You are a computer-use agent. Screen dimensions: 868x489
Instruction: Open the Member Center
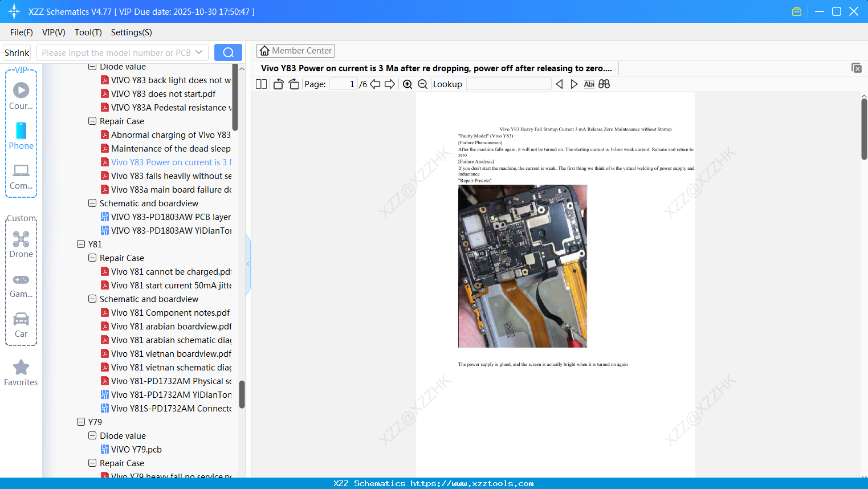tap(295, 51)
